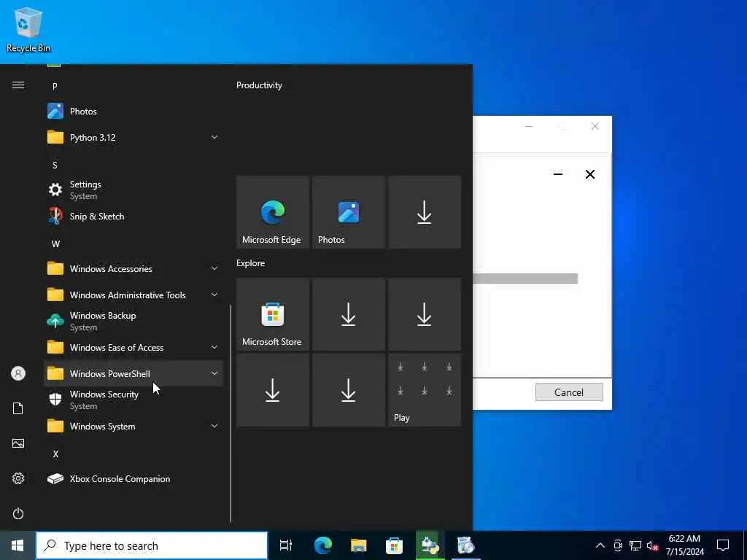
Task: Click the muted volume icon in system tray
Action: 652,545
